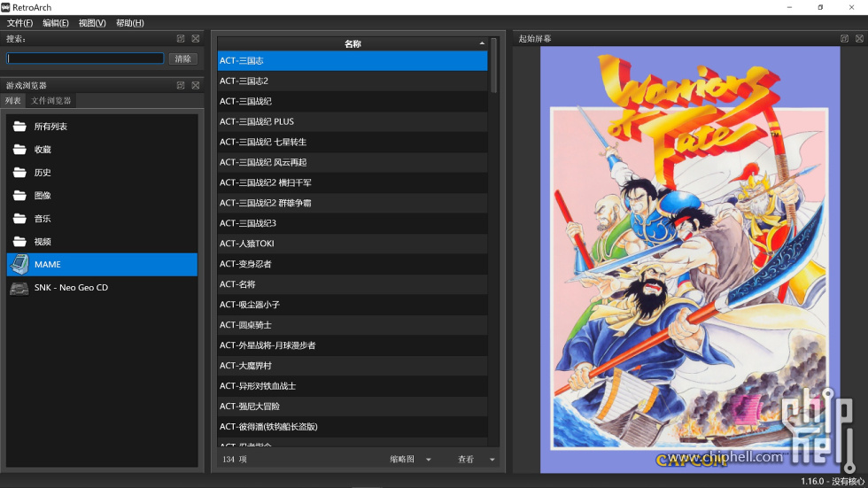This screenshot has width=868, height=488.
Task: Click the 所有列表 folder icon
Action: [19, 126]
